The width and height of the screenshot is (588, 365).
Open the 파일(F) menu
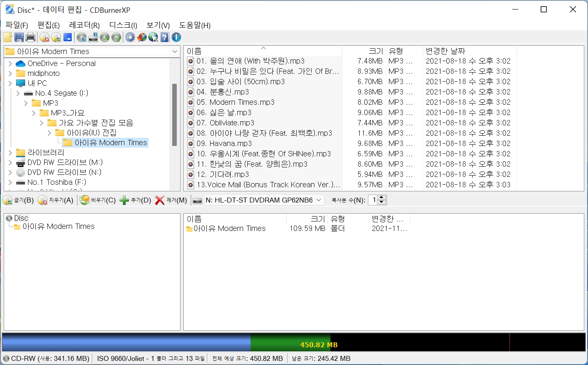click(x=16, y=25)
